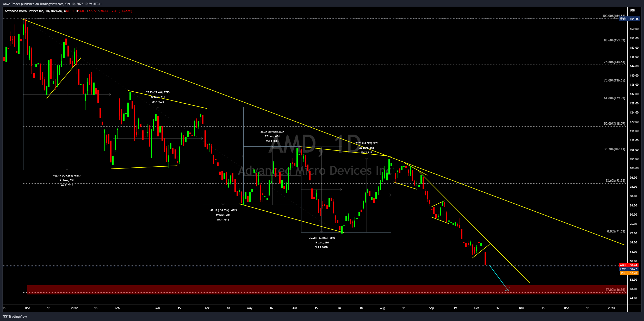This screenshot has height=321, width=644.
Task: Select the 88.60%(153.92) Fibonacci level label
Action: (614, 40)
